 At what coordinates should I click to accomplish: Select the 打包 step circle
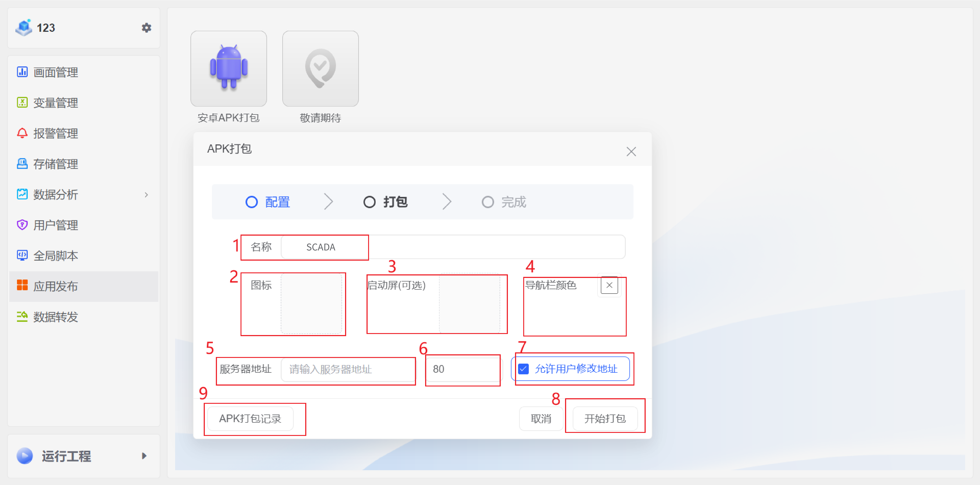pos(369,202)
